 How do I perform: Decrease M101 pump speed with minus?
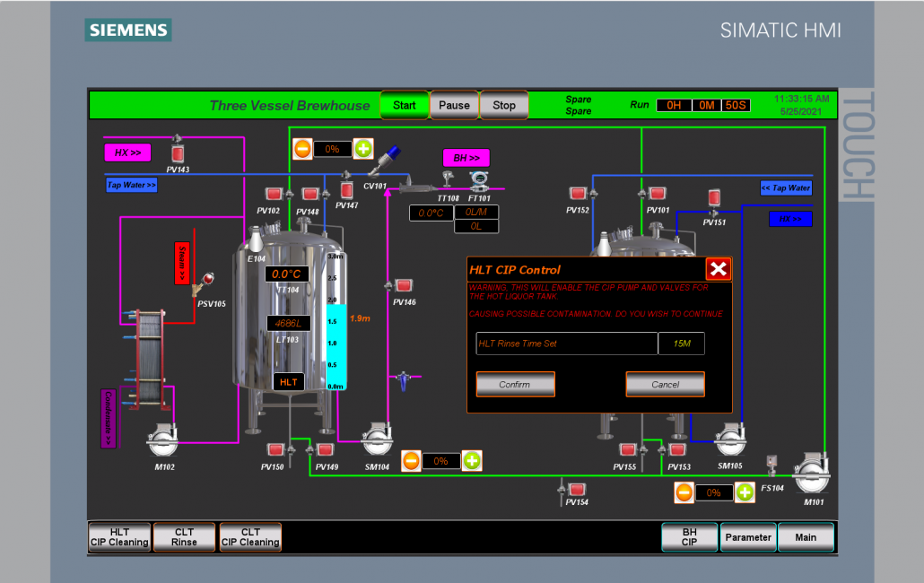684,492
